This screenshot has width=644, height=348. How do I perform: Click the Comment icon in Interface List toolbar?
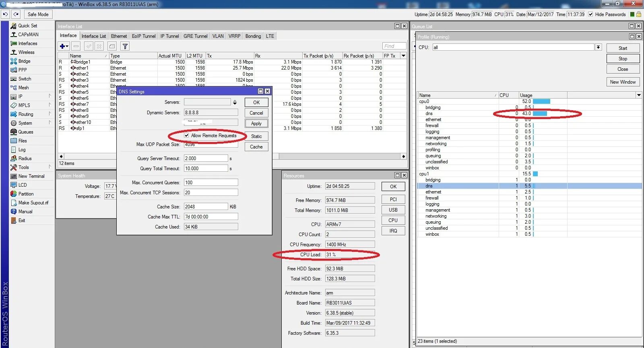112,46
